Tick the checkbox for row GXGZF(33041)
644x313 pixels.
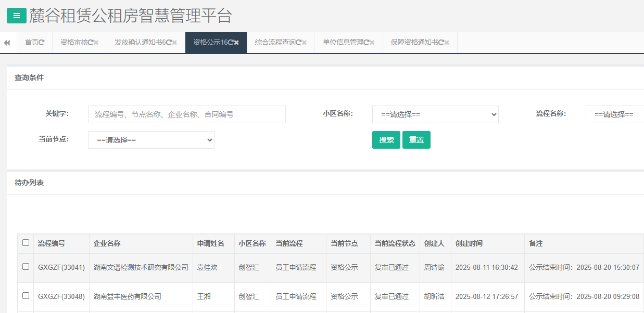point(26,267)
